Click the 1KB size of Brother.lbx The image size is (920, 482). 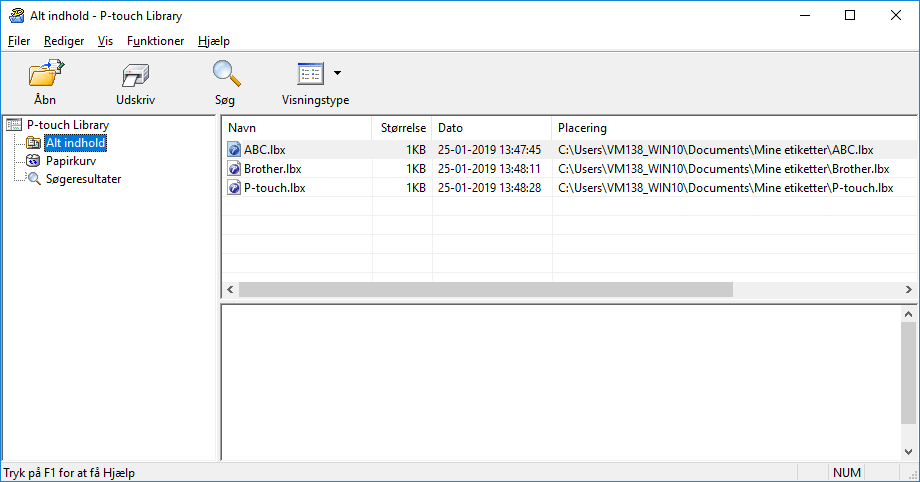click(x=416, y=169)
